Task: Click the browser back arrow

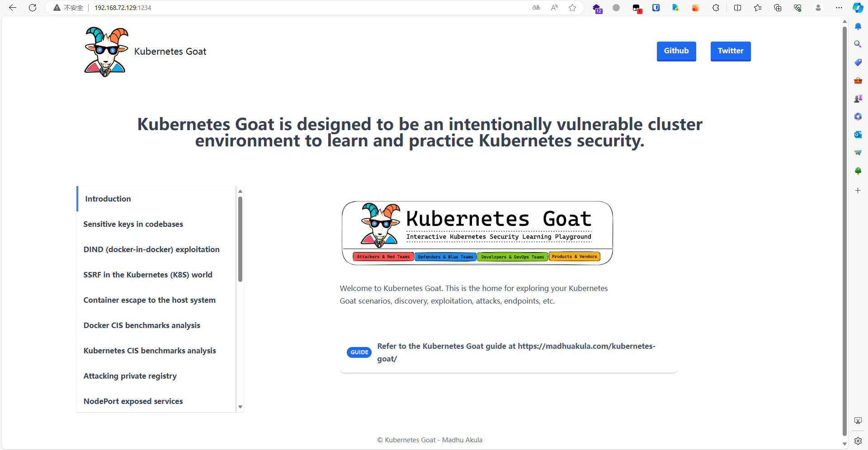Action: pos(13,8)
